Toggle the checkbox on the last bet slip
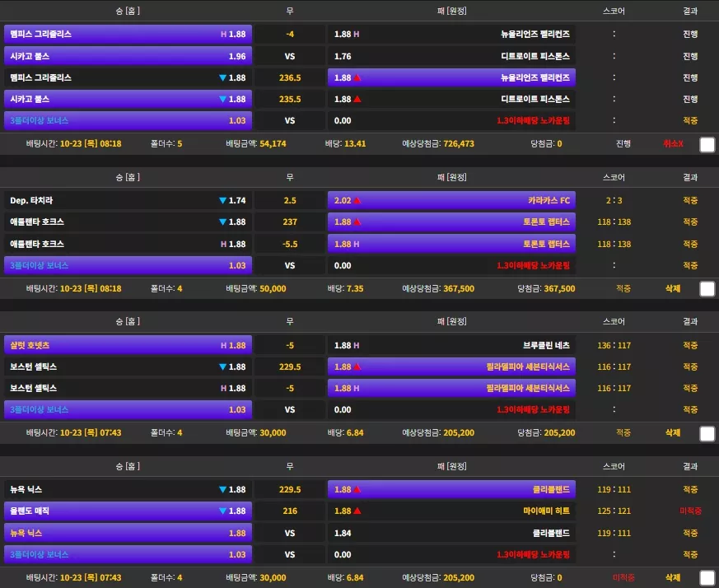The height and width of the screenshot is (588, 719). click(707, 578)
